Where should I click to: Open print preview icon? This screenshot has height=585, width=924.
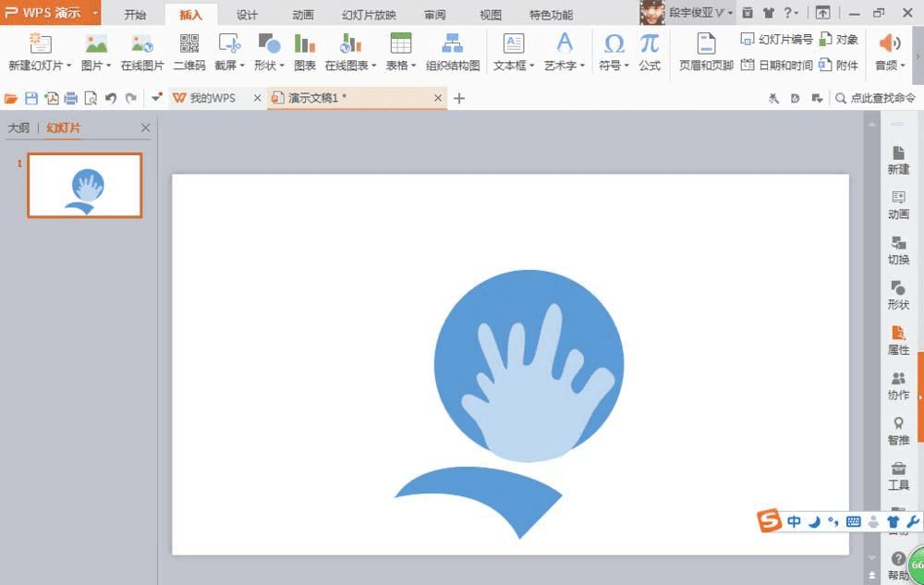(91, 98)
